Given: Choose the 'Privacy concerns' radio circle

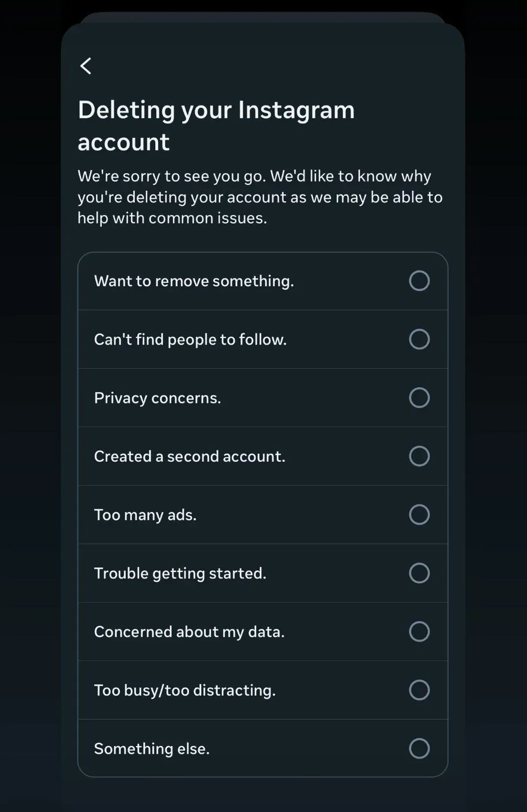Looking at the screenshot, I should point(419,397).
